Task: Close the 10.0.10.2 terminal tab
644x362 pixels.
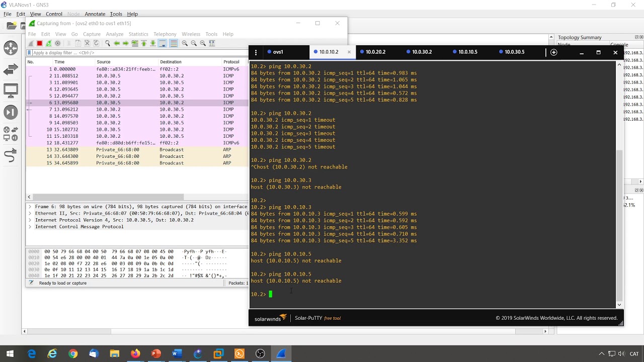Action: [x=349, y=52]
